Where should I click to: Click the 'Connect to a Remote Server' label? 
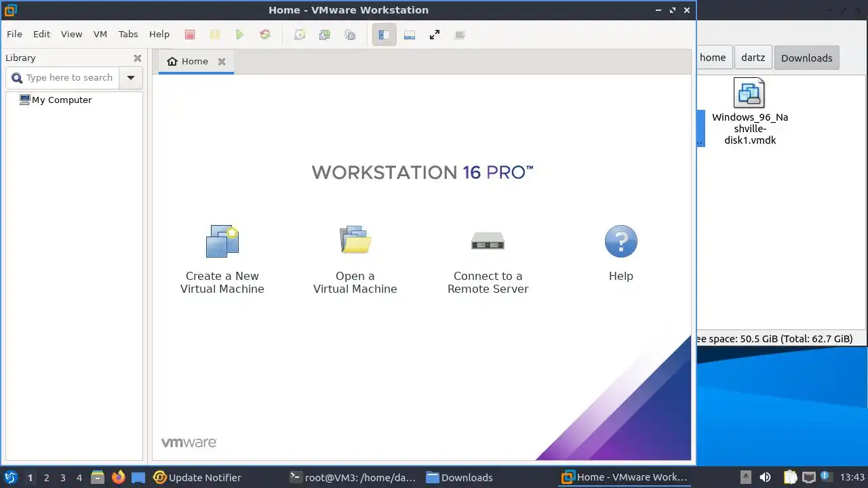click(488, 283)
